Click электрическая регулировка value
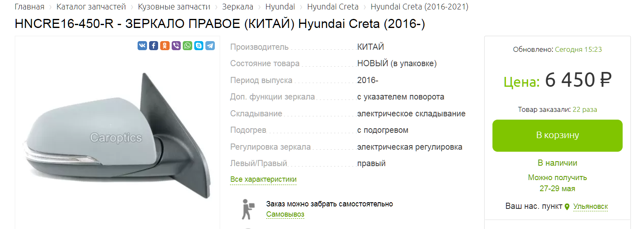This screenshot has height=229, width=644. tap(409, 147)
